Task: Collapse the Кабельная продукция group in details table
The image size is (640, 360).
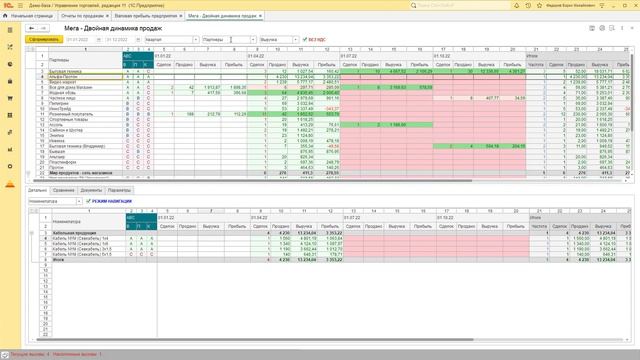Action: (x=32, y=233)
